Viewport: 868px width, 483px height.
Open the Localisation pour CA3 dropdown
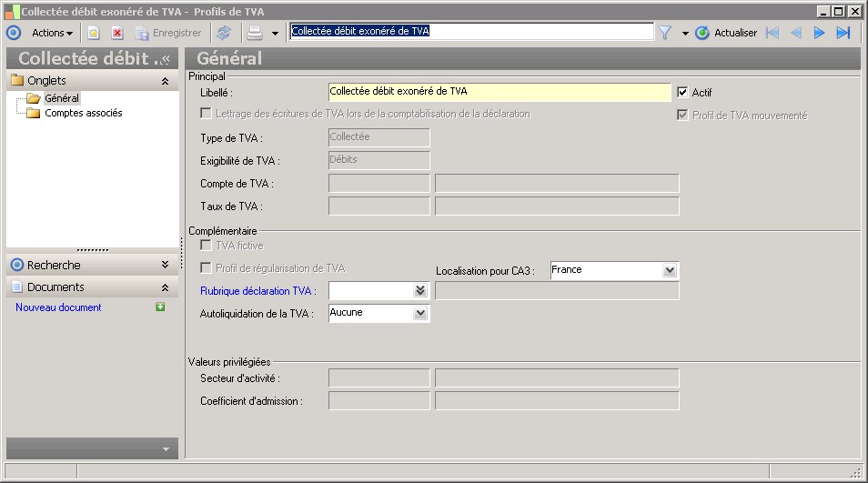click(x=670, y=270)
